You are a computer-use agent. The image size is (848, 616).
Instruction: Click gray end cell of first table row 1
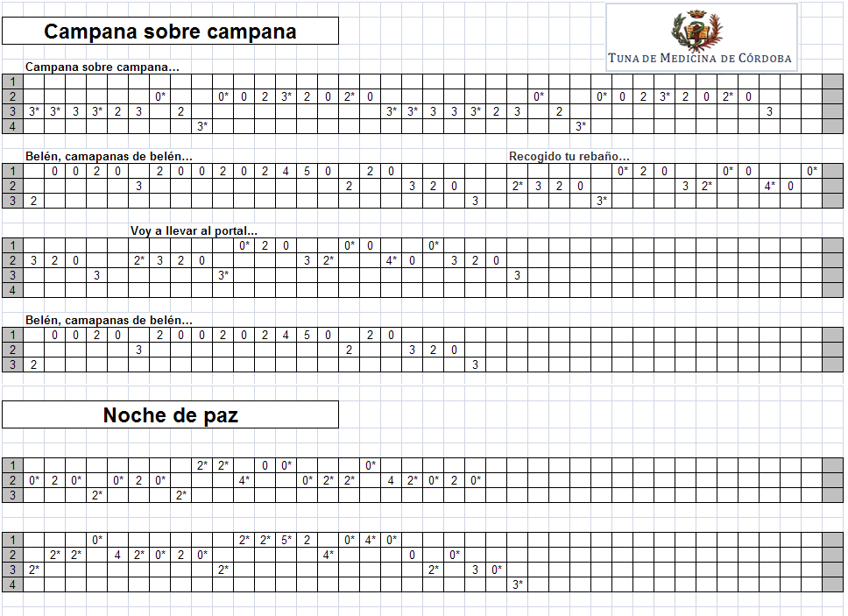(833, 81)
